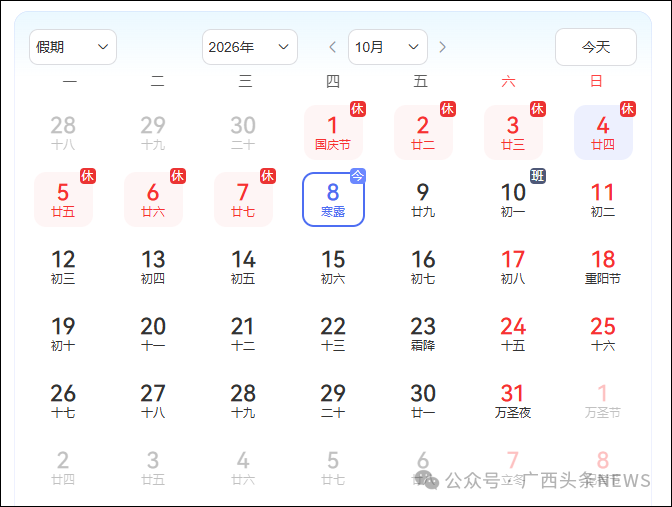Select greyed November 5 廿七
Image resolution: width=672 pixels, height=507 pixels.
tap(333, 467)
